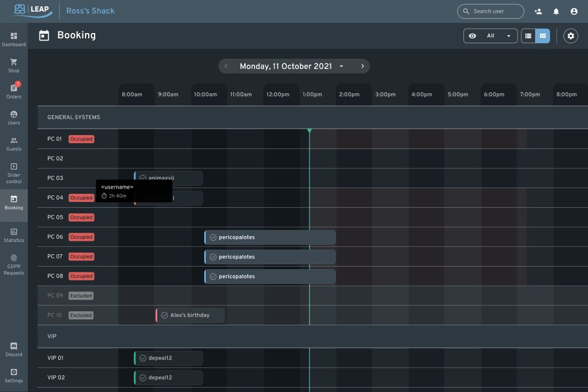Viewport: 588px width, 392px height.
Task: Open booking settings gear
Action: tap(570, 36)
